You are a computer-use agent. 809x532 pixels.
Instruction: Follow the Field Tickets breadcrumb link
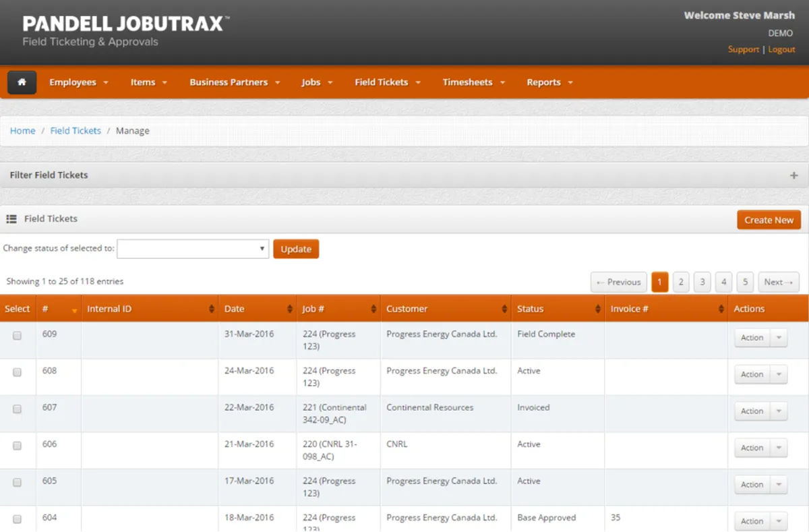pyautogui.click(x=76, y=131)
